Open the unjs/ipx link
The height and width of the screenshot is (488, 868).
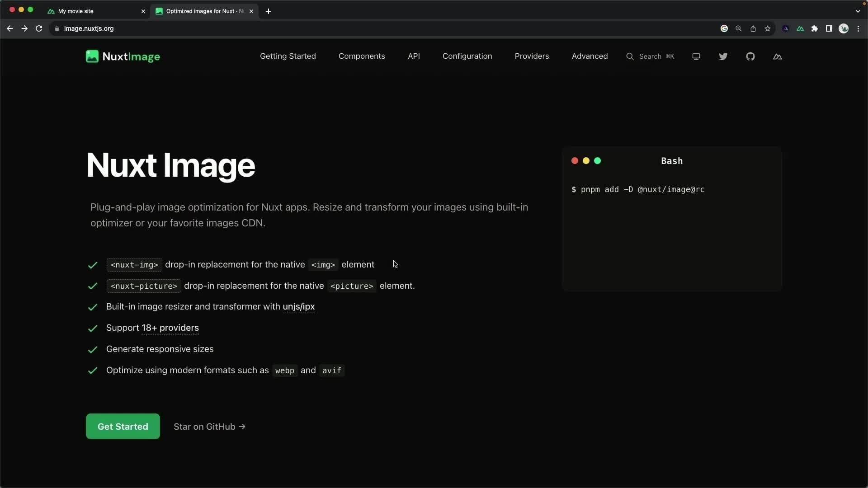click(x=298, y=307)
